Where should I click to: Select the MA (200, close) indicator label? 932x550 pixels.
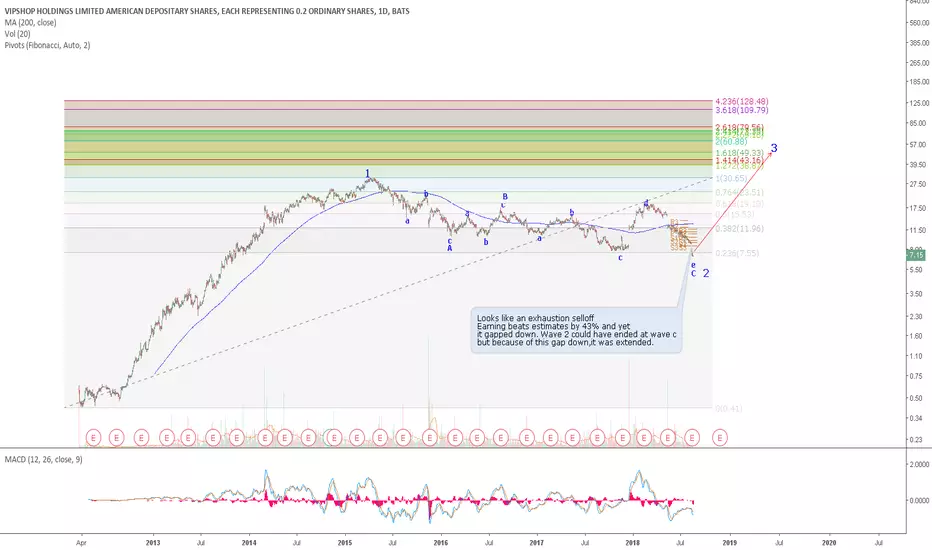tap(30, 23)
